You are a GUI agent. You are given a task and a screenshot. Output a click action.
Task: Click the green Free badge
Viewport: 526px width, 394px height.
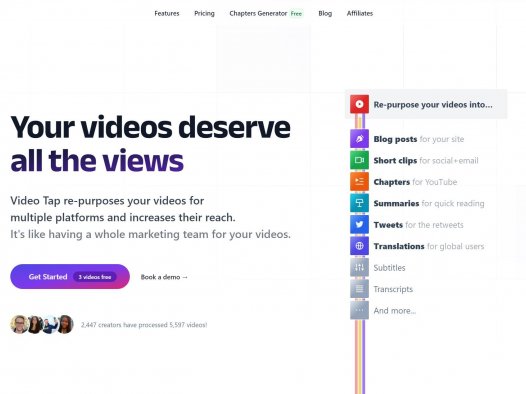[296, 14]
